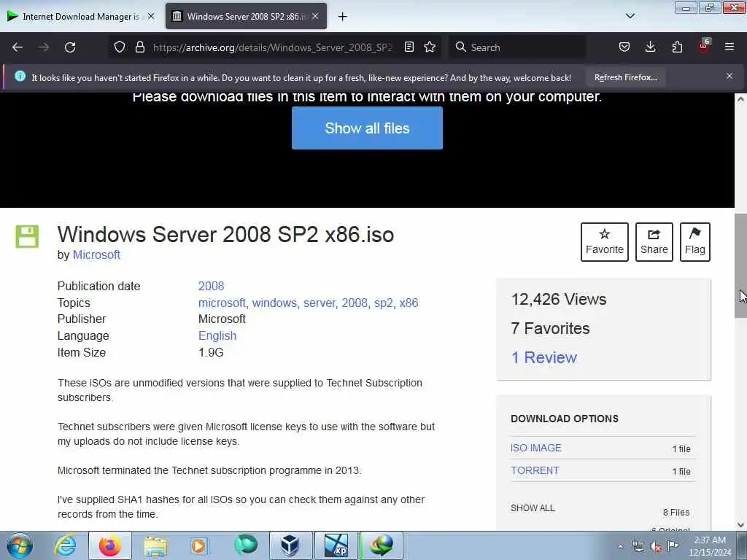Viewport: 747px width, 560px height.
Task: Click the Refresh Firefox button
Action: [625, 77]
